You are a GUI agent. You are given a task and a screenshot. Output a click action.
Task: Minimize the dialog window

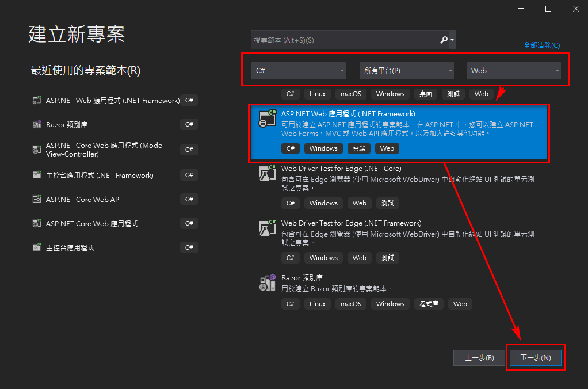pos(521,9)
